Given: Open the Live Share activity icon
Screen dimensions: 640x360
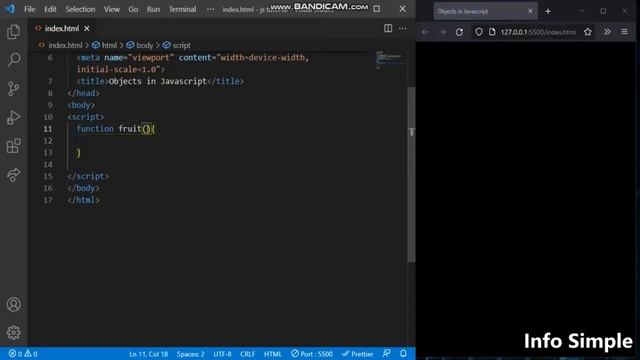Looking at the screenshot, I should tap(13, 175).
